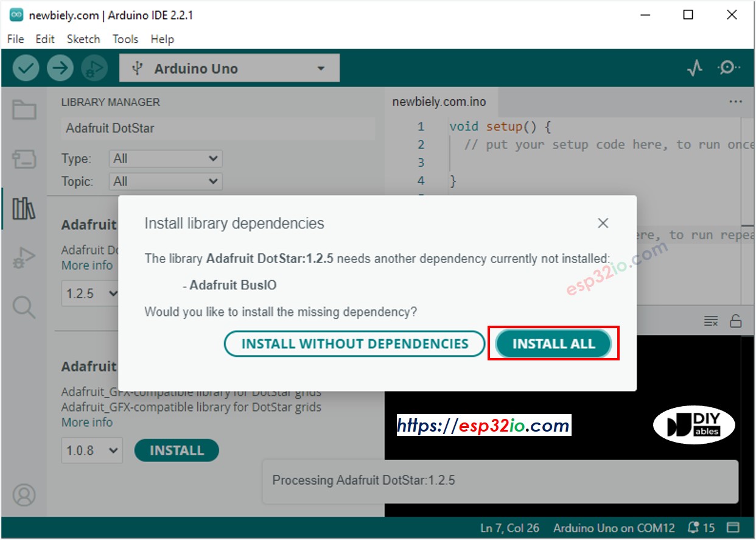756x540 pixels.
Task: Open the Type filter dropdown
Action: pos(166,159)
